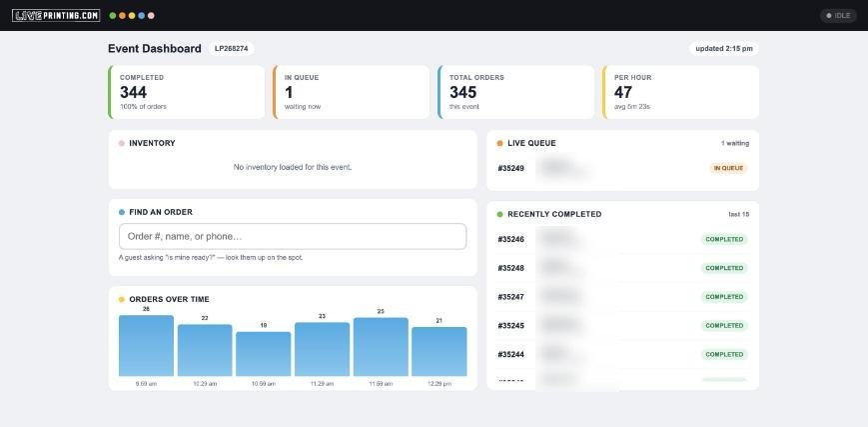Click the 9:59 am bar with 26 orders
Image resolution: width=868 pixels, height=427 pixels.
pos(146,345)
